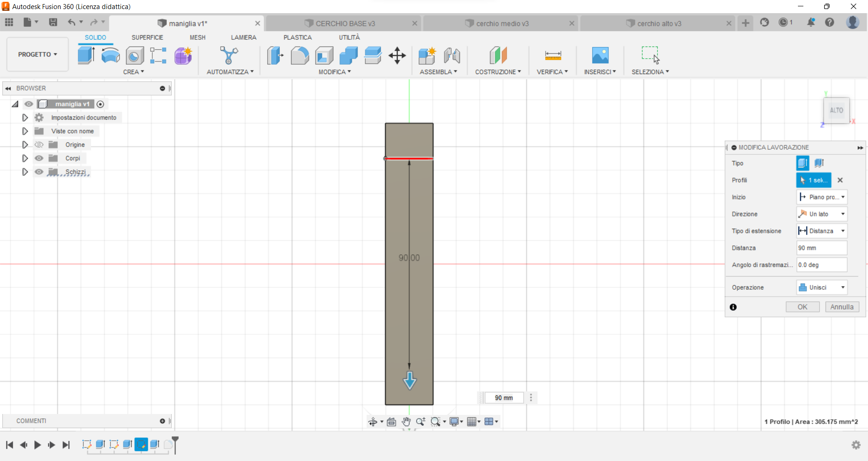868x461 pixels.
Task: Switch to the SUPERFICIE ribbon tab
Action: point(147,38)
